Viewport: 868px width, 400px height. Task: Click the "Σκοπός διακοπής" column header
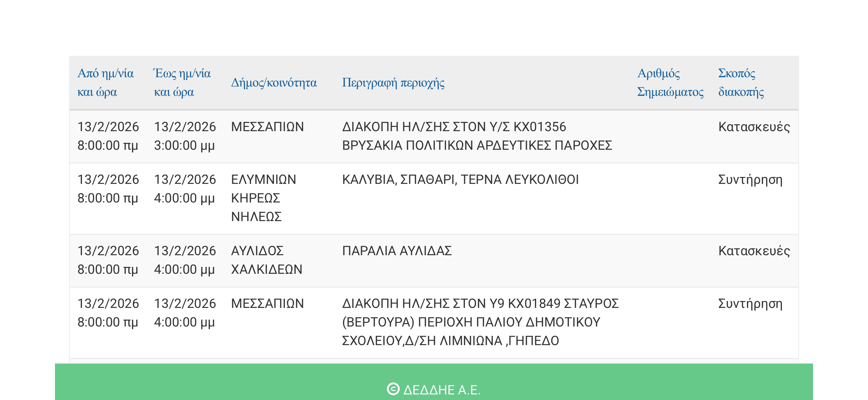click(x=741, y=82)
